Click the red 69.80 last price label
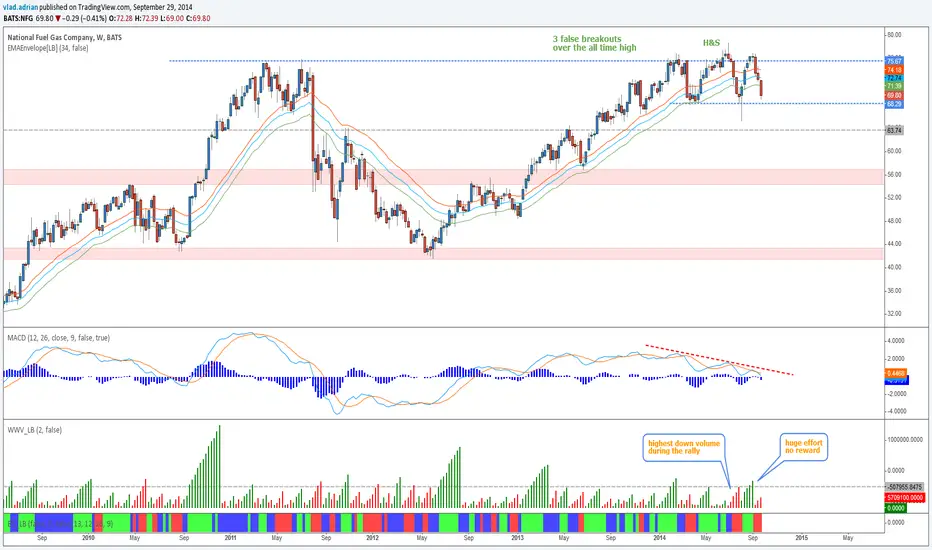 click(x=894, y=95)
